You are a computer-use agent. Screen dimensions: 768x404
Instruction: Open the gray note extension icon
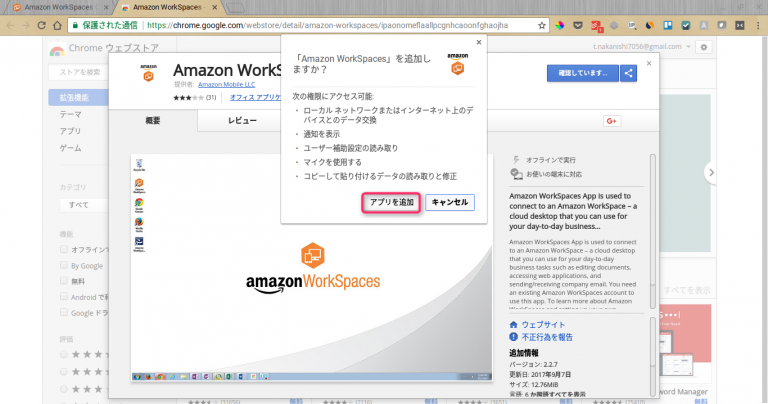pyautogui.click(x=721, y=25)
